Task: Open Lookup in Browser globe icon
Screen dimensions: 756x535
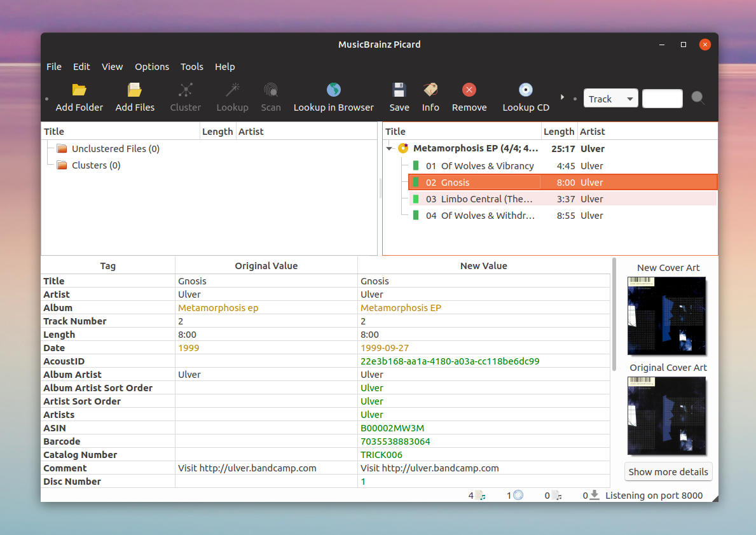Action: [x=333, y=90]
